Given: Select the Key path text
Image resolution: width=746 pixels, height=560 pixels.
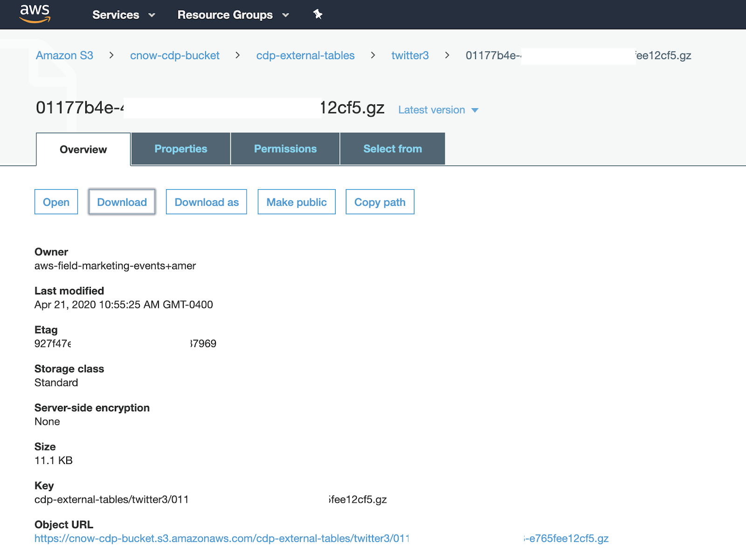Looking at the screenshot, I should [x=211, y=499].
